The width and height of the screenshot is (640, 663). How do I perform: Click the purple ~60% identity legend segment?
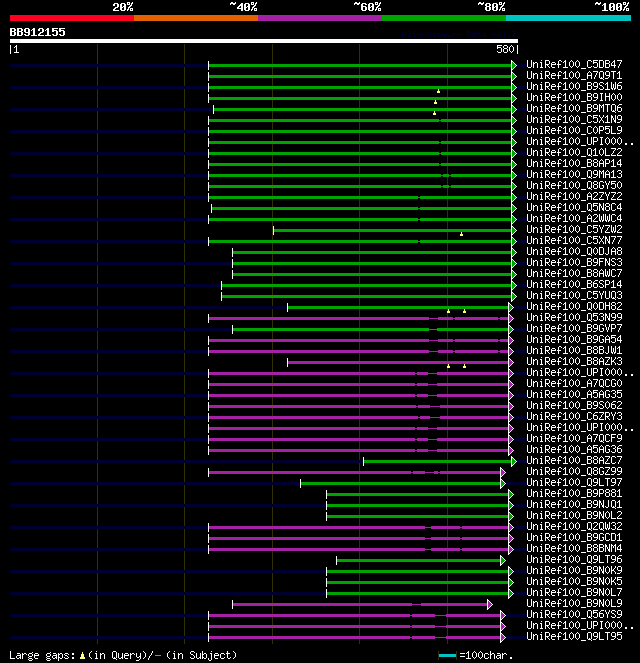pyautogui.click(x=320, y=18)
